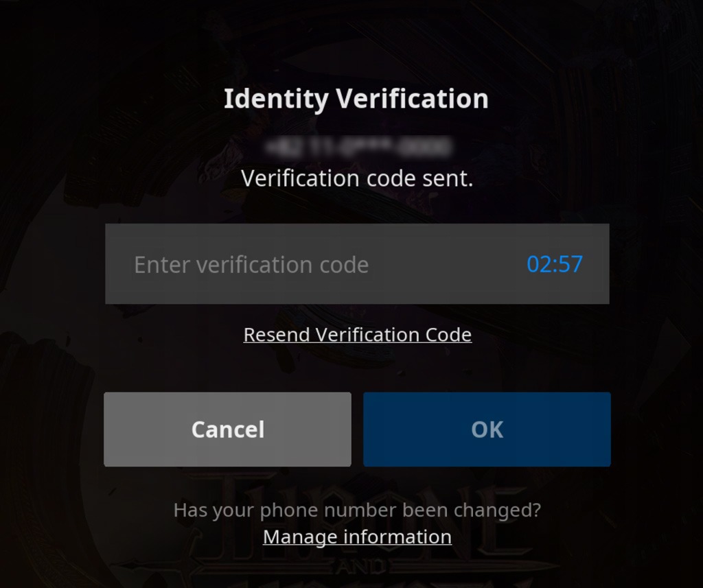Focus the verification code text box
Screen dimensions: 703x588
click(x=357, y=263)
